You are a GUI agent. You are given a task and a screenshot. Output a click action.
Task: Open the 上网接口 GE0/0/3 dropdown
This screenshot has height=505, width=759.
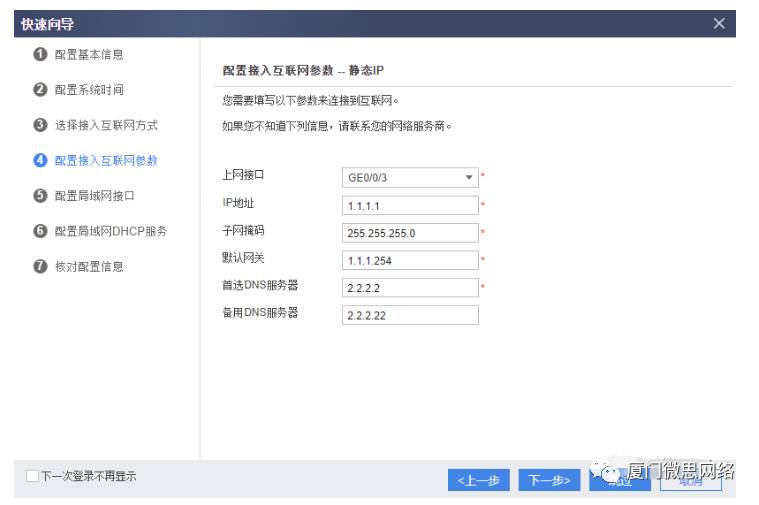(410, 178)
